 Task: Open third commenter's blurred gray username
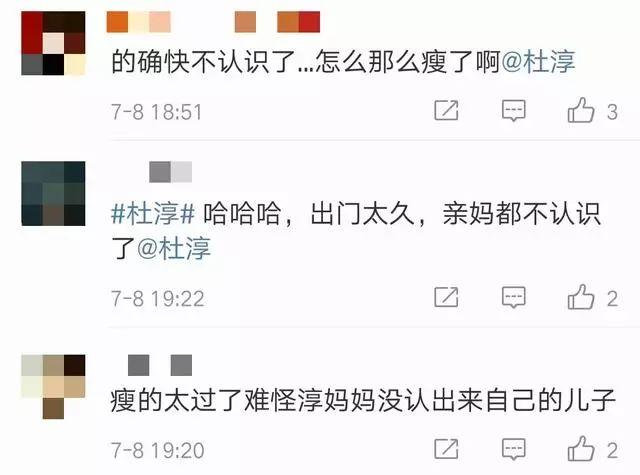point(160,365)
